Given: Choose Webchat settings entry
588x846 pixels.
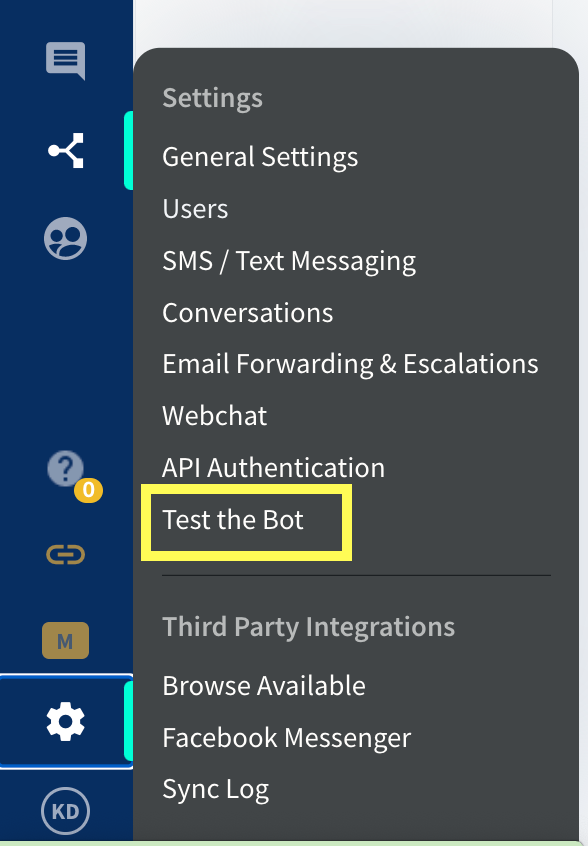Looking at the screenshot, I should 215,416.
